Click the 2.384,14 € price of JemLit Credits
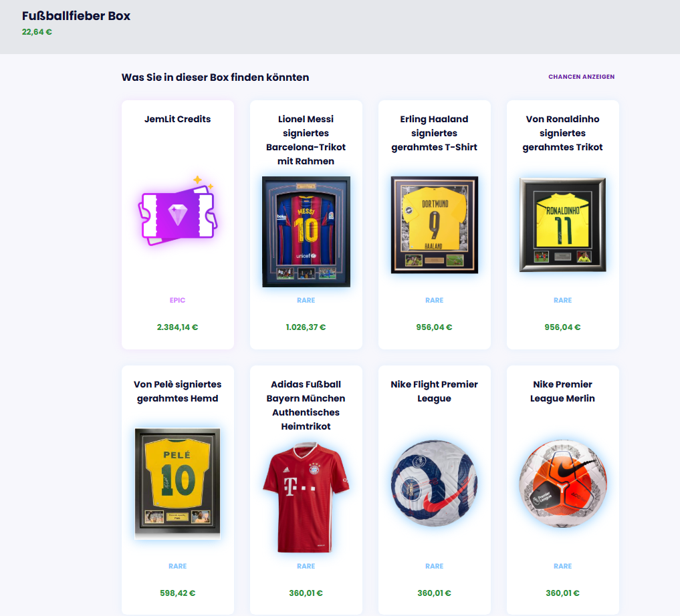Viewport: 680px width, 616px height. pyautogui.click(x=177, y=327)
